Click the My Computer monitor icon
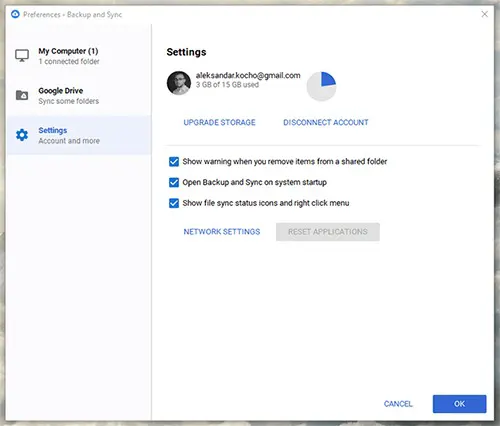The height and width of the screenshot is (426, 500). [22, 56]
